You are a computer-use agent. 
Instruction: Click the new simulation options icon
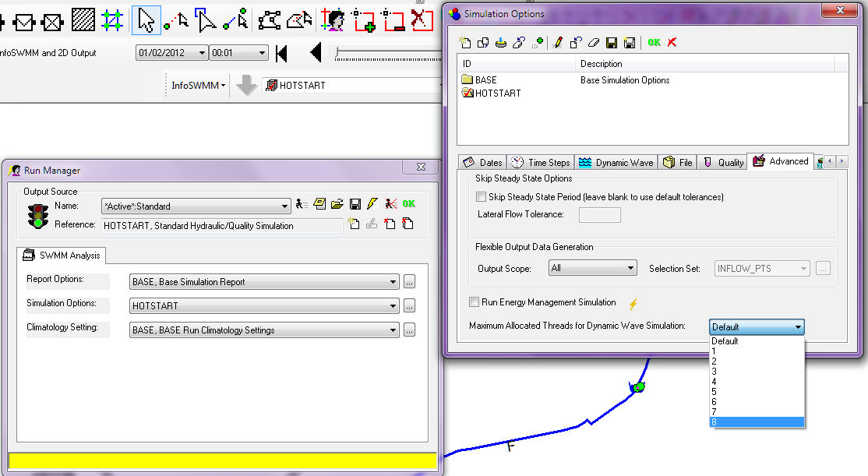(465, 42)
